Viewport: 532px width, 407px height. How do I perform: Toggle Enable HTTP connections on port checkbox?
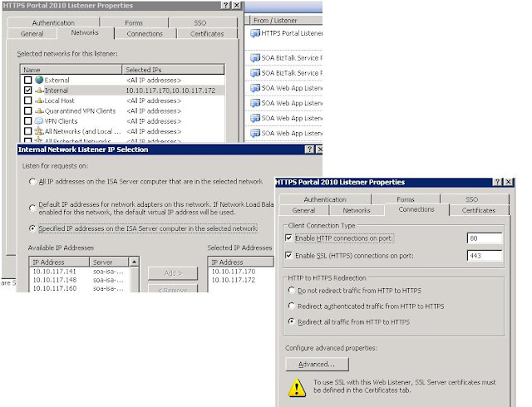(x=288, y=238)
